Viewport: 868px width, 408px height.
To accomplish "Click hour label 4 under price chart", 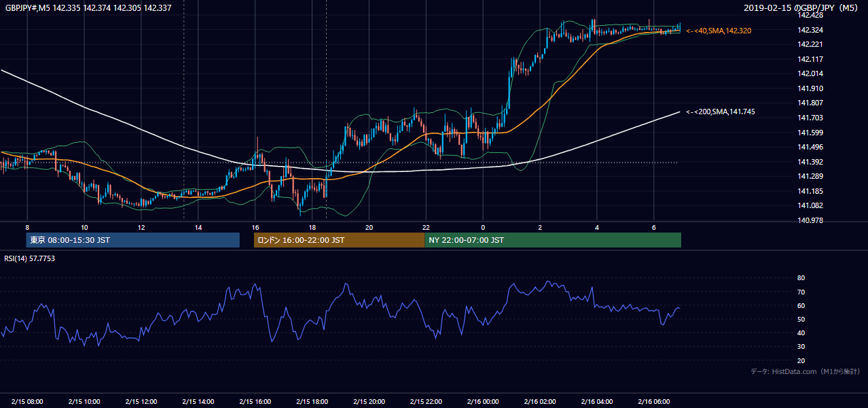I will [x=597, y=227].
